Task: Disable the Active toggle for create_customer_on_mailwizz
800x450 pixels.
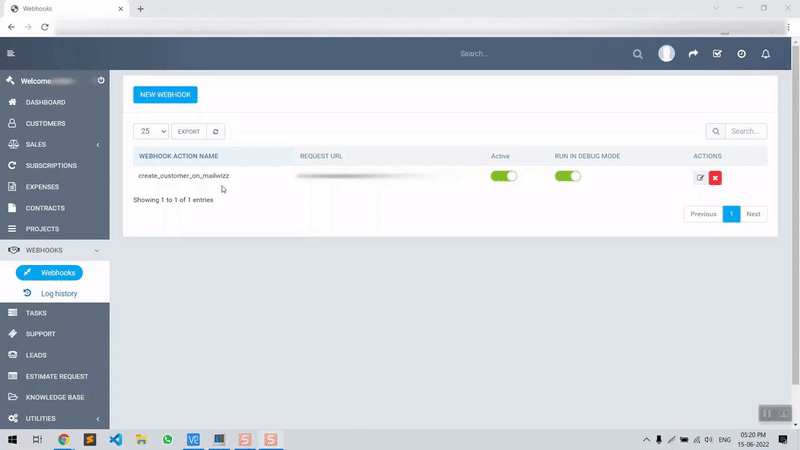Action: (x=503, y=176)
